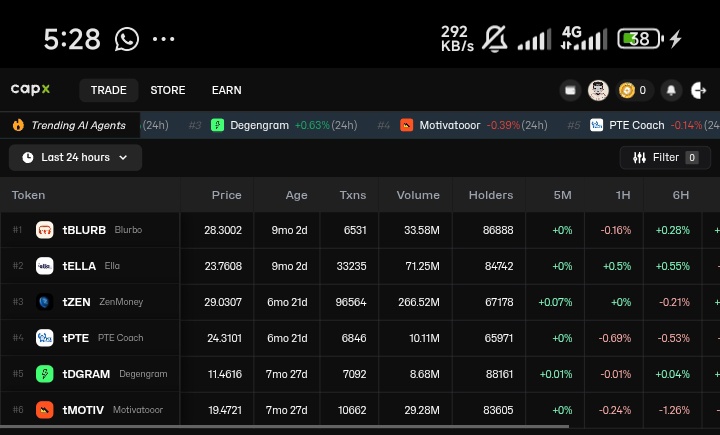
Task: Click the tMOTIV token icon
Action: click(x=45, y=410)
